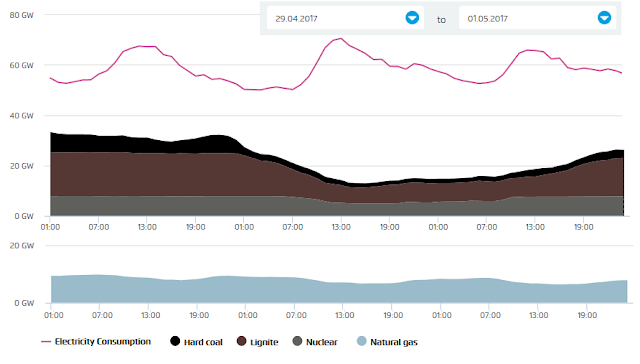Select the Electricity Consumption legend label
Viewport: 640px width, 364px height.
[103, 342]
